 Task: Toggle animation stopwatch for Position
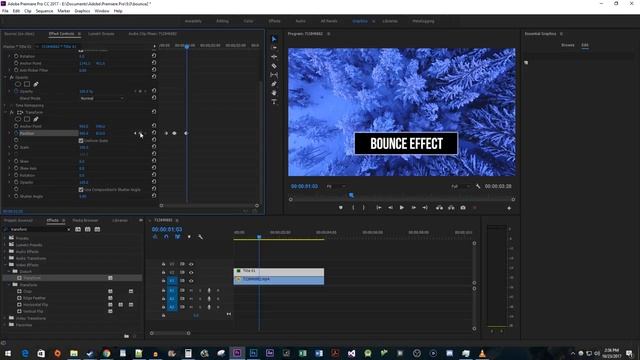tap(16, 133)
